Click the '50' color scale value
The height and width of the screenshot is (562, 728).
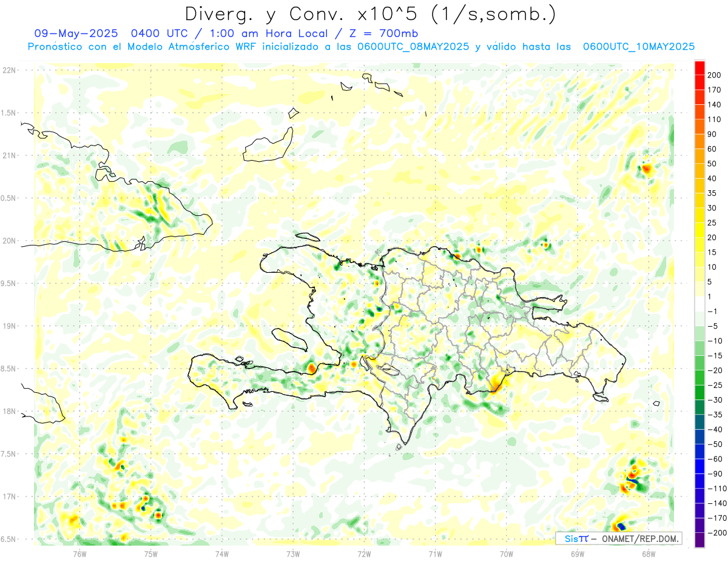click(x=712, y=164)
